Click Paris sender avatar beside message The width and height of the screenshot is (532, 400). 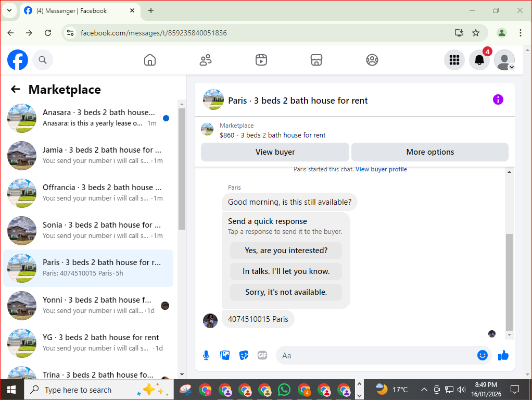coord(210,320)
